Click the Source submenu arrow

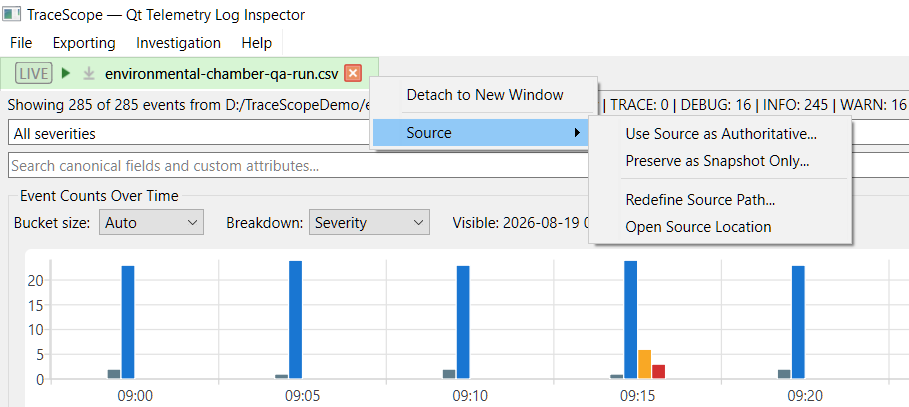(577, 133)
